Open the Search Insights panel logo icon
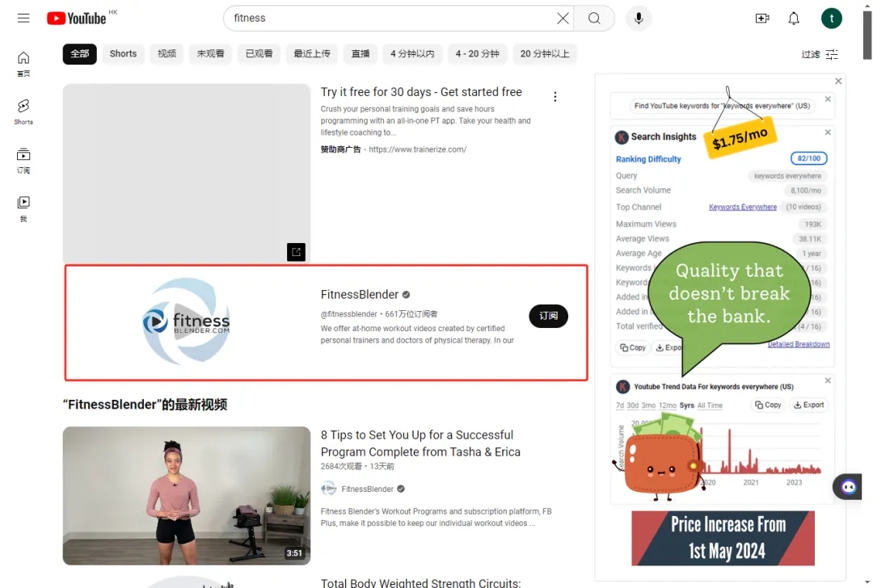The image size is (873, 588). click(x=621, y=136)
